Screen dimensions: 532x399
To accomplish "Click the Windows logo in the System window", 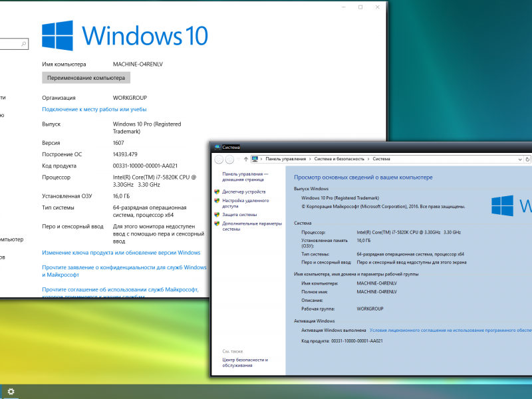I will click(x=502, y=205).
